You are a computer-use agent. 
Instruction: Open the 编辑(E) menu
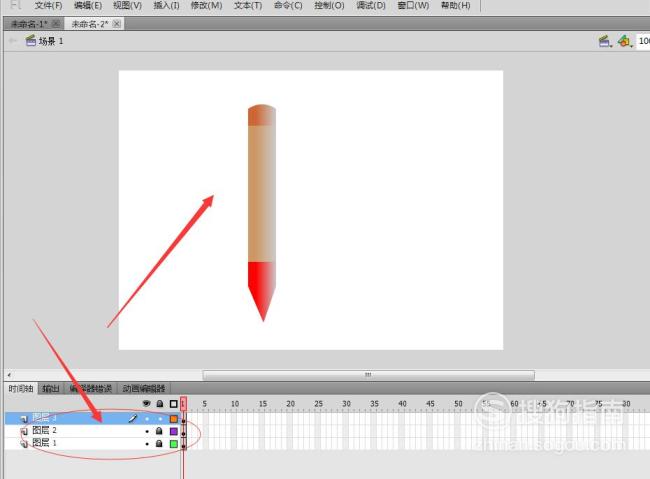point(88,6)
